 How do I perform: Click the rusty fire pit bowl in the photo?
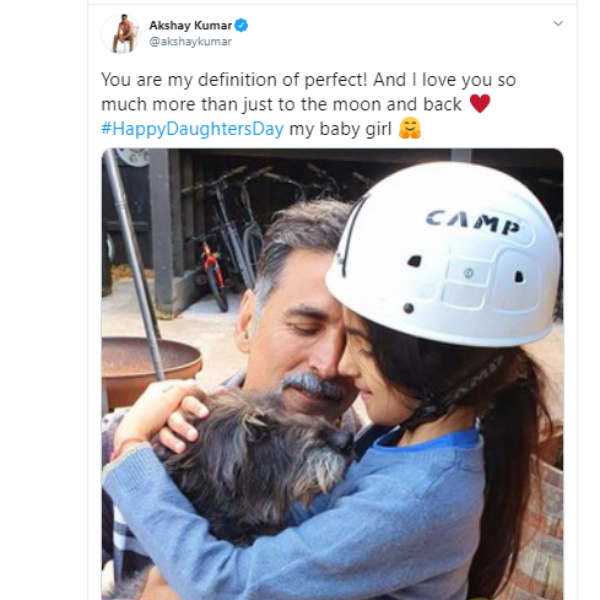point(149,367)
